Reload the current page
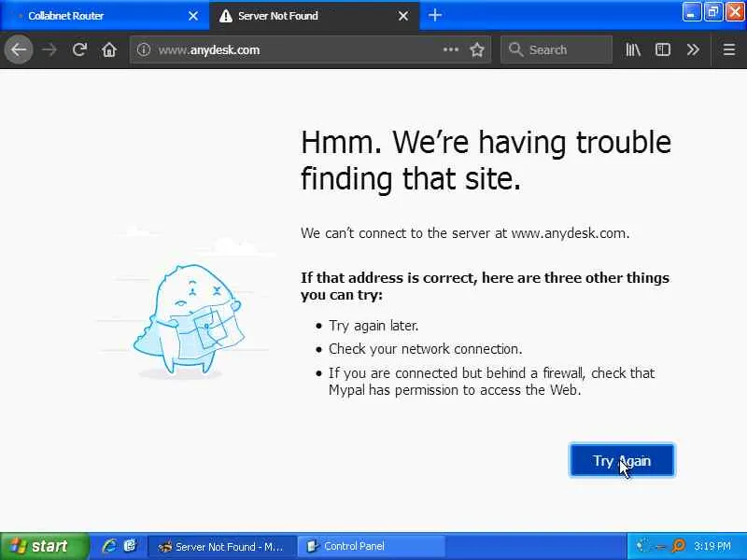The height and width of the screenshot is (560, 747). (x=79, y=49)
